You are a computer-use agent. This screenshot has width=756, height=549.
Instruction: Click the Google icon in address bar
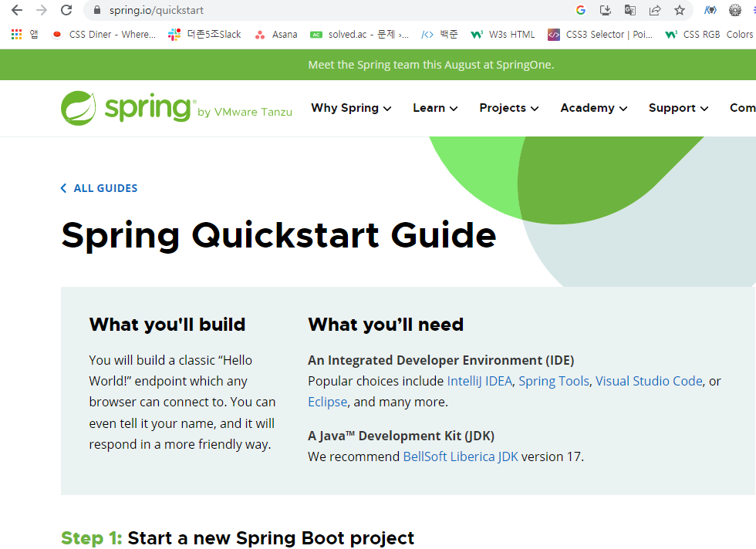[x=580, y=10]
